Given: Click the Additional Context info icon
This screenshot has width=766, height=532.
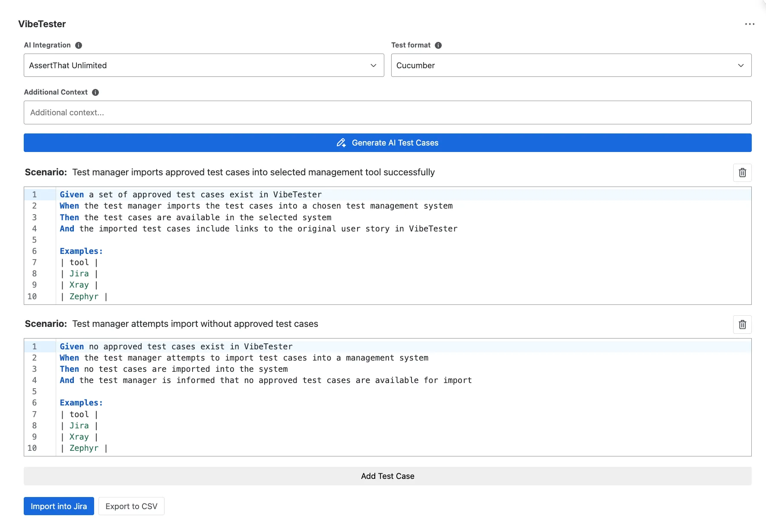Looking at the screenshot, I should pyautogui.click(x=95, y=92).
